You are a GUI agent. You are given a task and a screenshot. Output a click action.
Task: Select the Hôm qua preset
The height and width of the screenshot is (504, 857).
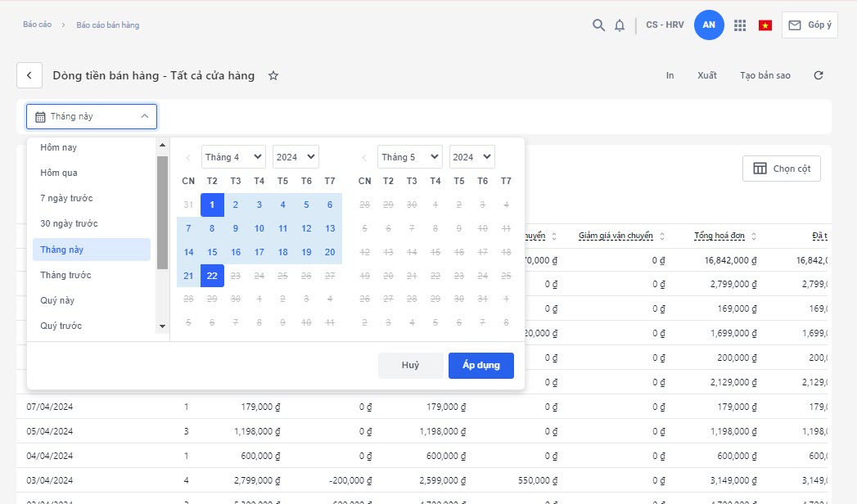(59, 173)
